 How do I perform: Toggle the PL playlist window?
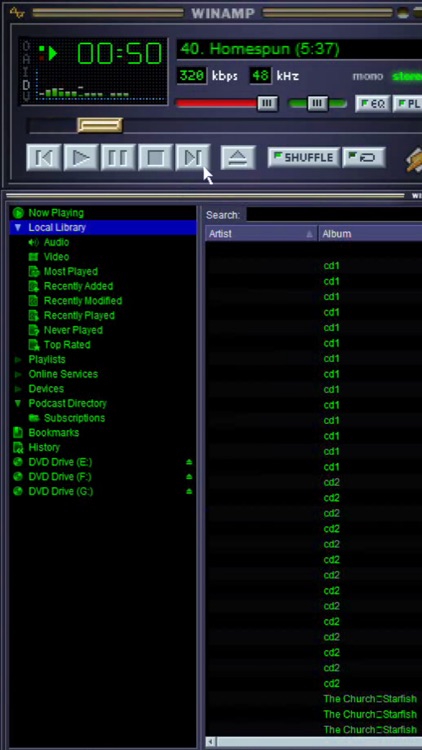(x=408, y=103)
